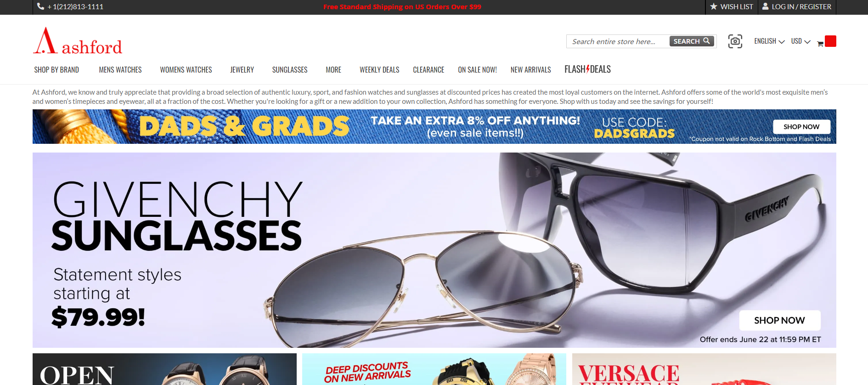
Task: Click the Wish List star icon
Action: pyautogui.click(x=714, y=6)
